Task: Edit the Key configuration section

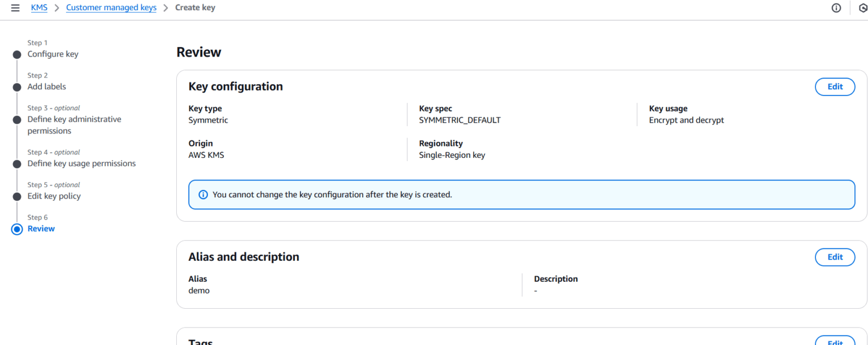Action: click(835, 87)
